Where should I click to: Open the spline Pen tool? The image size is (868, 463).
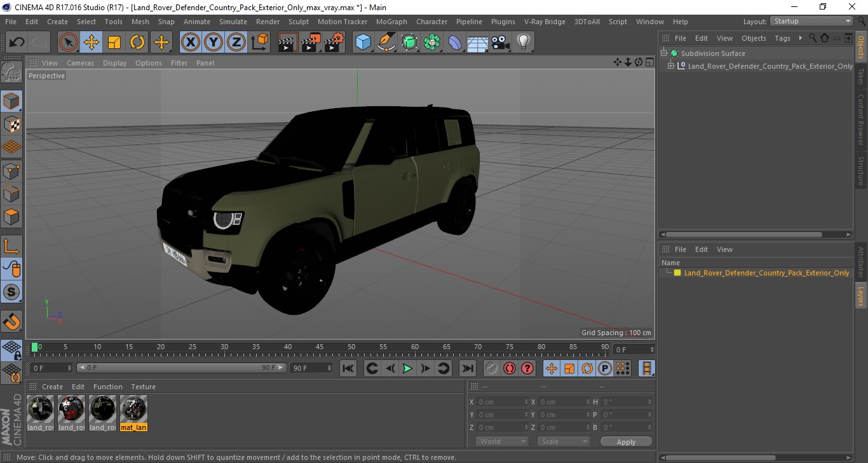[386, 43]
